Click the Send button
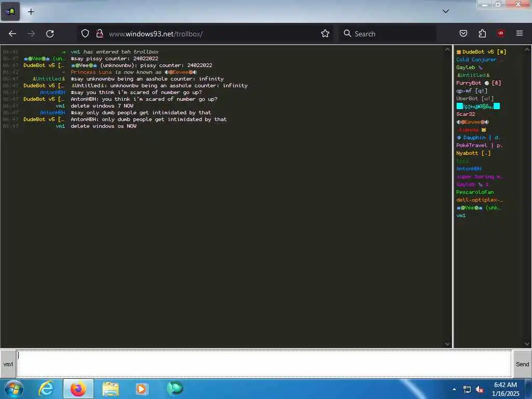Screen dimensions: 532x399 [x=522, y=364]
